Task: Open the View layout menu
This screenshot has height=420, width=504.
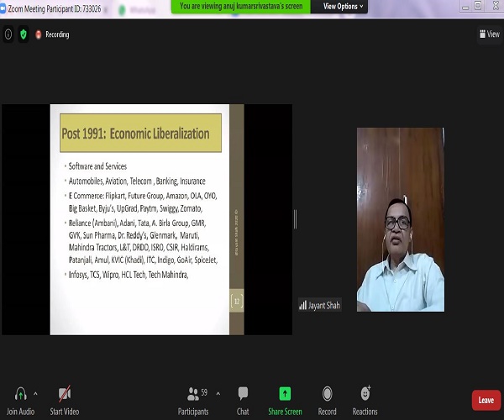Action: pyautogui.click(x=490, y=34)
